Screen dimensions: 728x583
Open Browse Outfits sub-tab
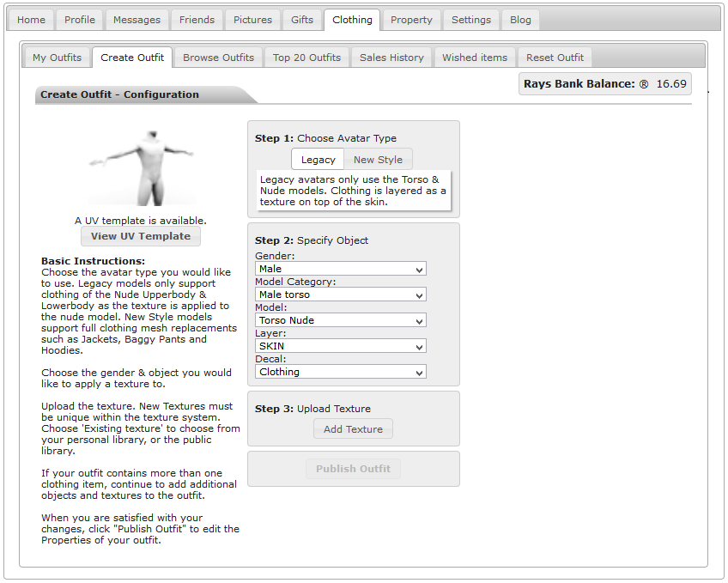219,58
